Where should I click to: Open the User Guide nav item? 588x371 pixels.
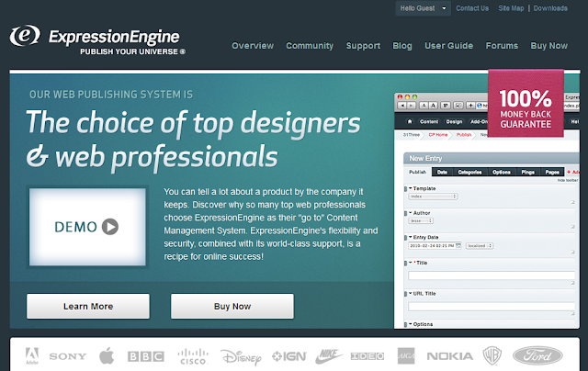pyautogui.click(x=449, y=46)
